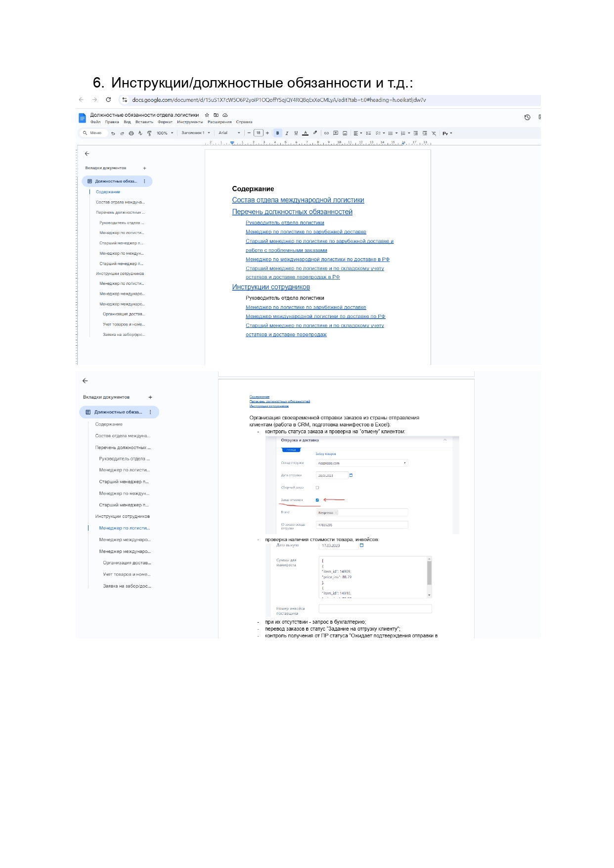Star the document with the star icon
614x868 pixels.
tap(207, 115)
